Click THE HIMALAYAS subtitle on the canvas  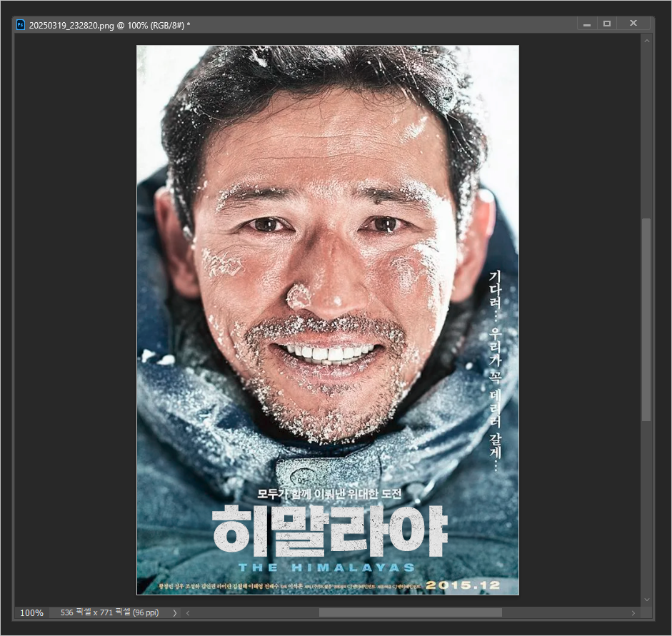(326, 567)
